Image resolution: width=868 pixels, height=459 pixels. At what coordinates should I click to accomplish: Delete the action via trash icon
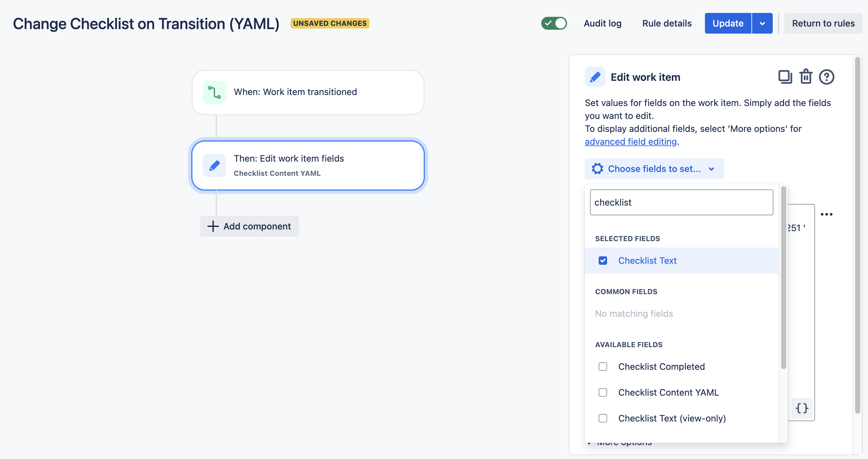806,77
